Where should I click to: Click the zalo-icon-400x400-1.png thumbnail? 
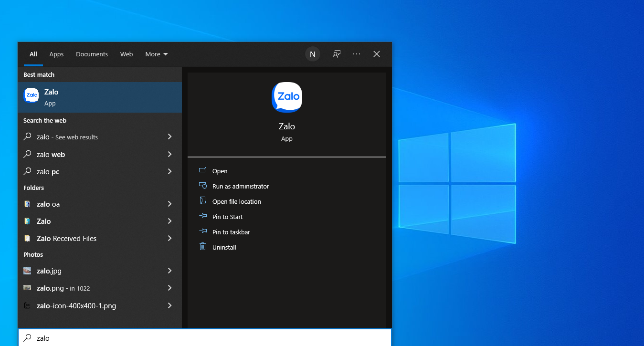(x=27, y=305)
